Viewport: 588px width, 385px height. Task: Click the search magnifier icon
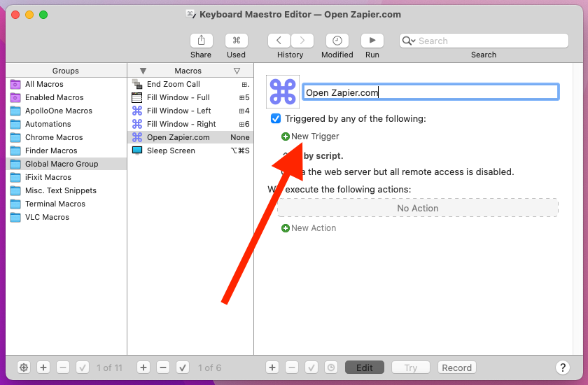[x=407, y=41]
